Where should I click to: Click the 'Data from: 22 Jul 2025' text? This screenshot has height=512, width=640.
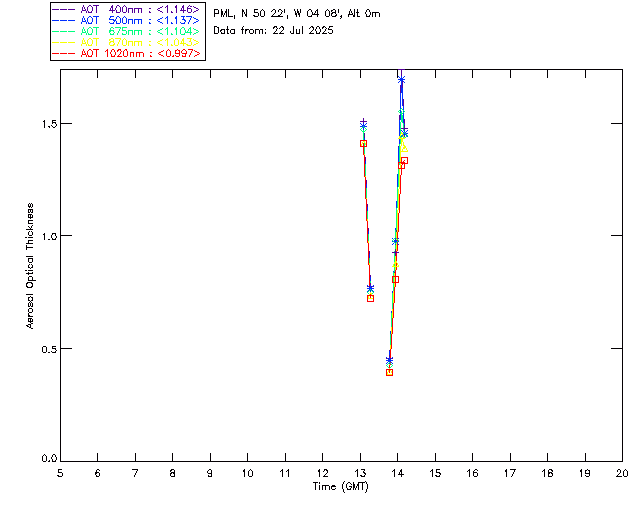273,31
